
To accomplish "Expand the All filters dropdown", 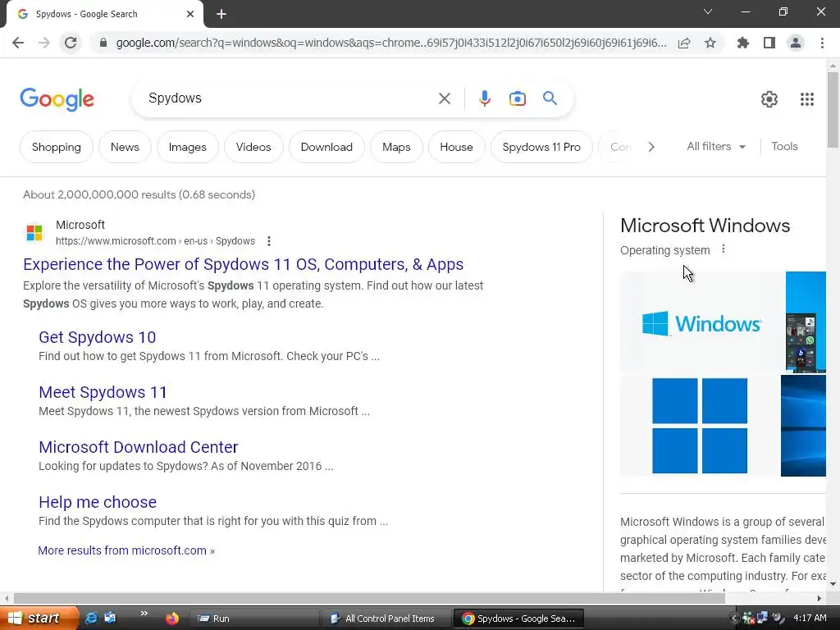I will [x=716, y=146].
